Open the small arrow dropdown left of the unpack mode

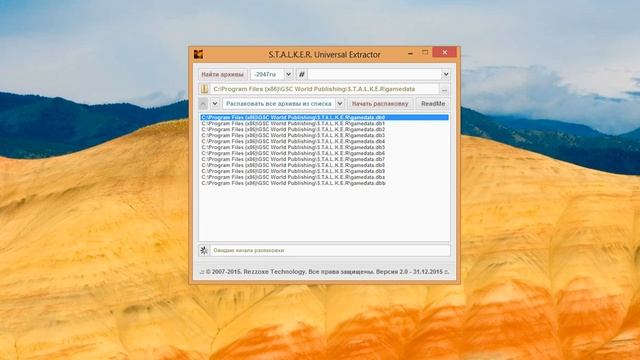click(215, 104)
